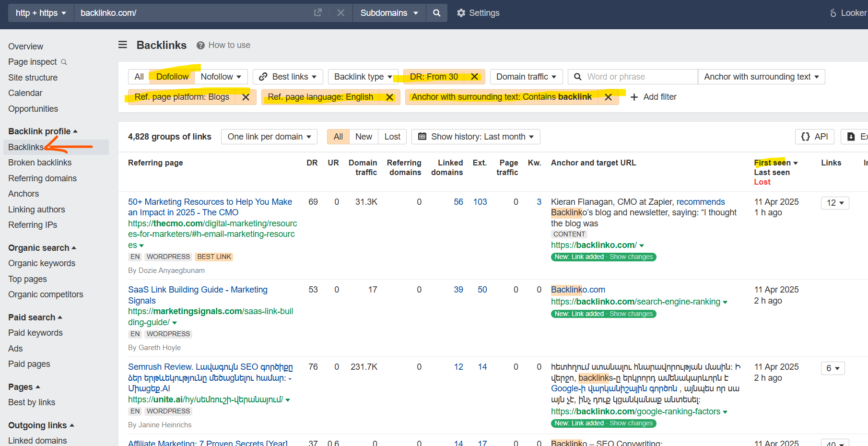Viewport: 868px width, 446px height.
Task: Click Show changes for marketingsignals.com row
Action: (631, 314)
